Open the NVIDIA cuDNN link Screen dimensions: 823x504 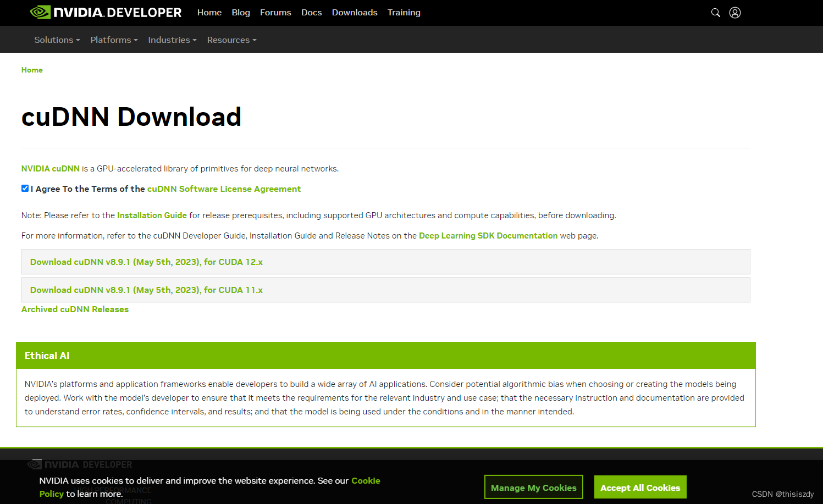[x=51, y=169]
